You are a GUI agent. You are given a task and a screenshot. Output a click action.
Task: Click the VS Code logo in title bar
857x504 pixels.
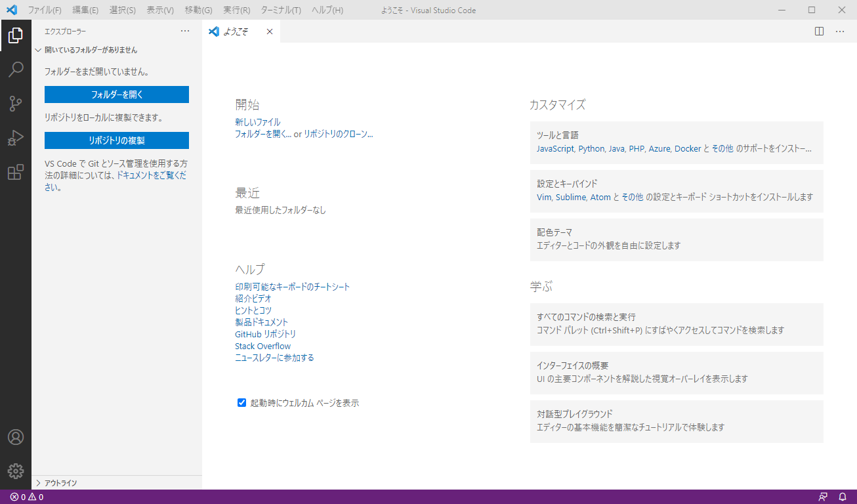point(11,10)
